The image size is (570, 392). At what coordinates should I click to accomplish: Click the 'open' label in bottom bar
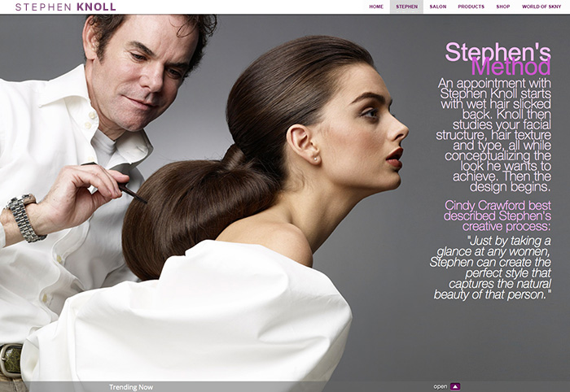click(441, 386)
